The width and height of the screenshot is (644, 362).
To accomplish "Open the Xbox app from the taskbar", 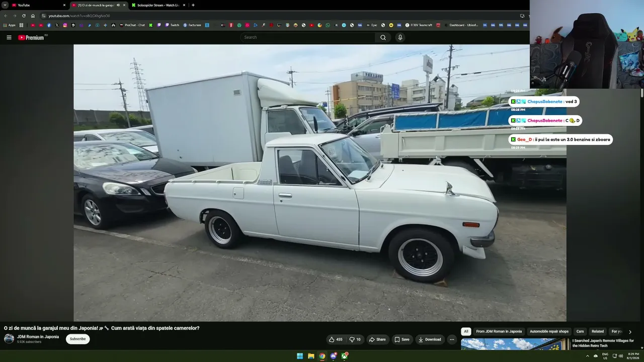I will 345,356.
